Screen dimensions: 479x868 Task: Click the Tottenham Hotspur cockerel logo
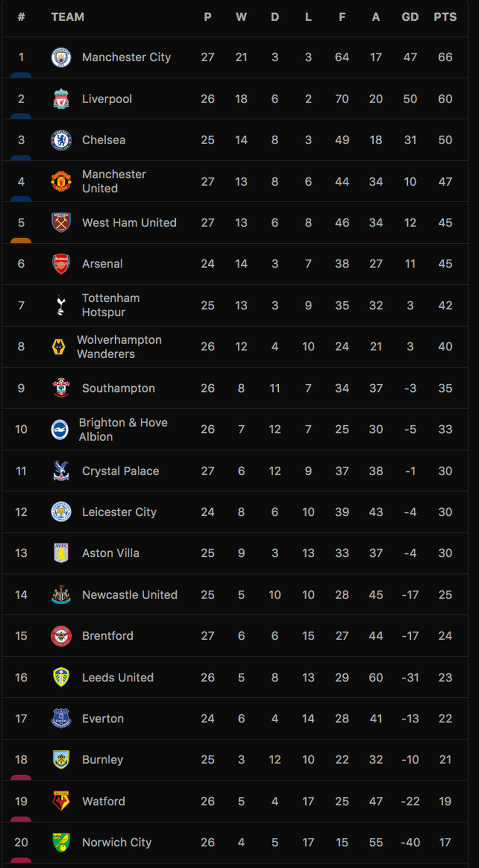(61, 305)
